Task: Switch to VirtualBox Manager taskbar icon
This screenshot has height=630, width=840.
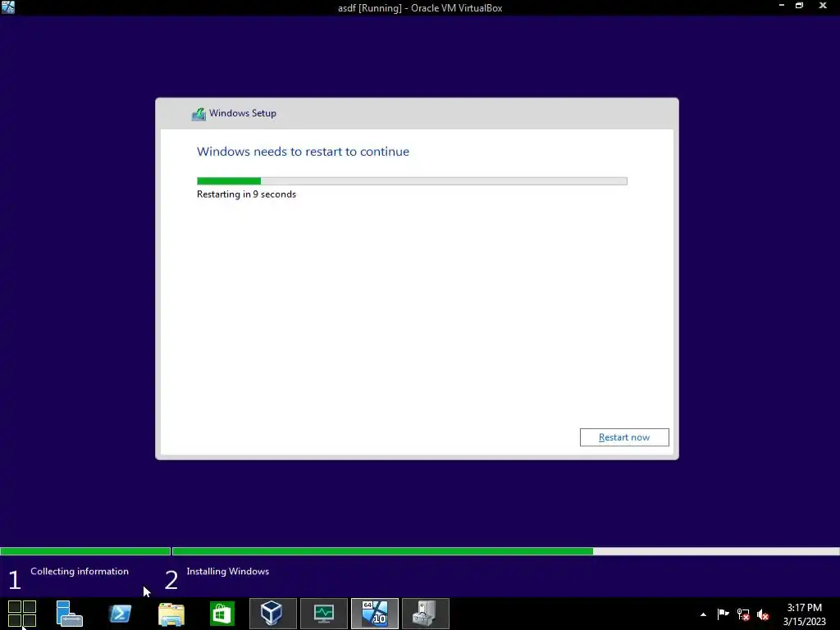Action: tap(272, 614)
